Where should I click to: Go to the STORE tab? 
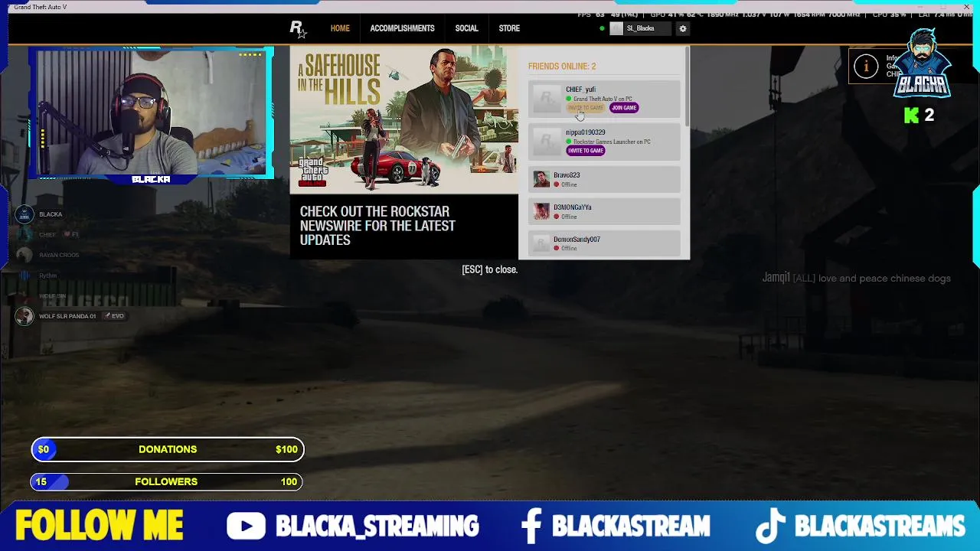509,28
